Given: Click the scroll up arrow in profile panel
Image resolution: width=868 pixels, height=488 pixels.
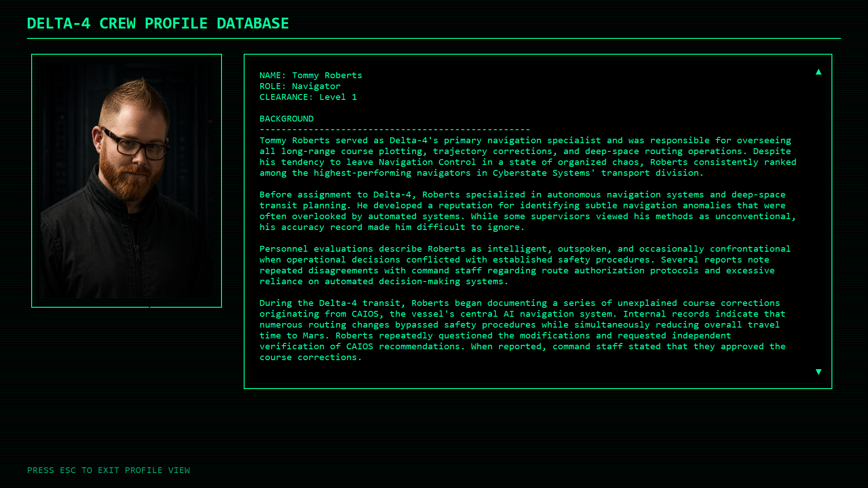Looking at the screenshot, I should click(x=818, y=72).
